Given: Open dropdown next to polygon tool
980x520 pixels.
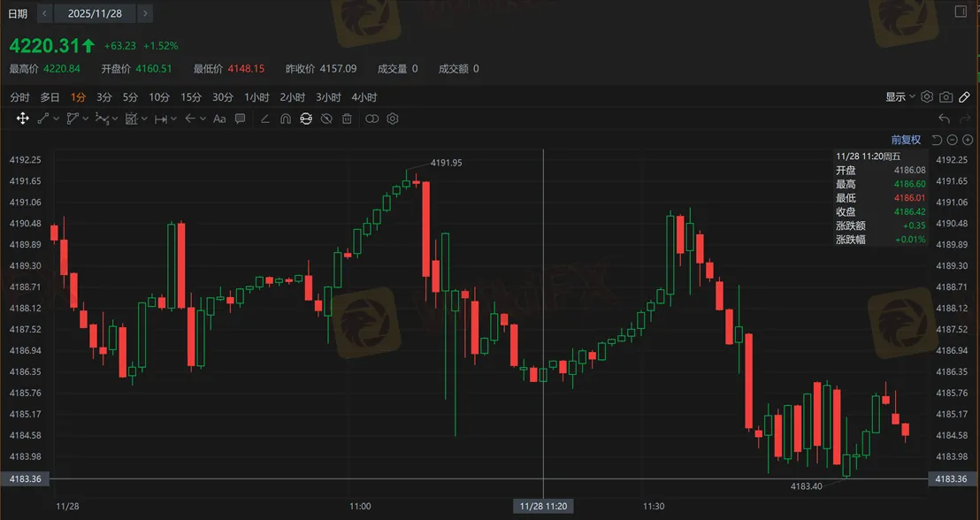Looking at the screenshot, I should pyautogui.click(x=86, y=119).
